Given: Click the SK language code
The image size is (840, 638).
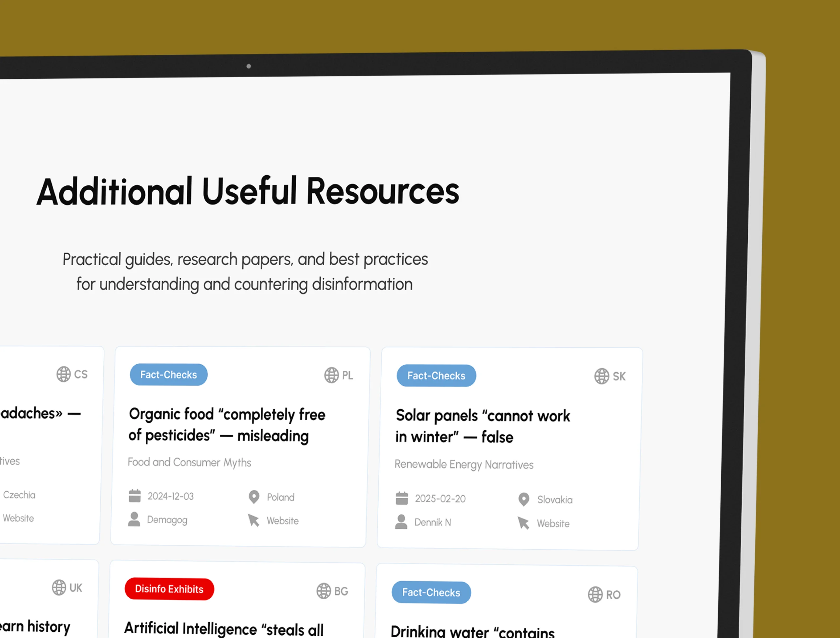Looking at the screenshot, I should (619, 376).
